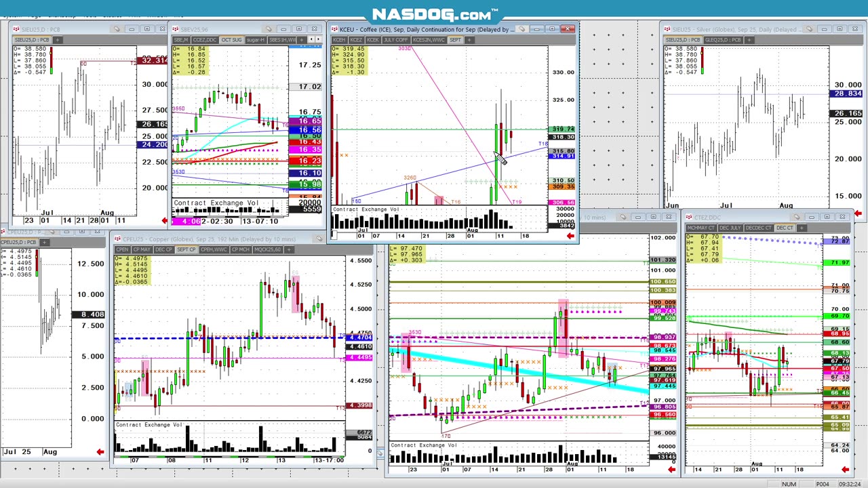Select the SIEU25,D : PCB tab in the Silver window
The width and height of the screenshot is (868, 488).
pyautogui.click(x=683, y=39)
